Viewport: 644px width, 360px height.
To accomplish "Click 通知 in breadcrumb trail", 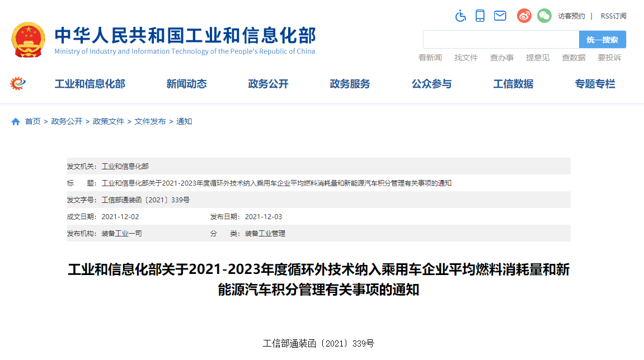I will (185, 121).
